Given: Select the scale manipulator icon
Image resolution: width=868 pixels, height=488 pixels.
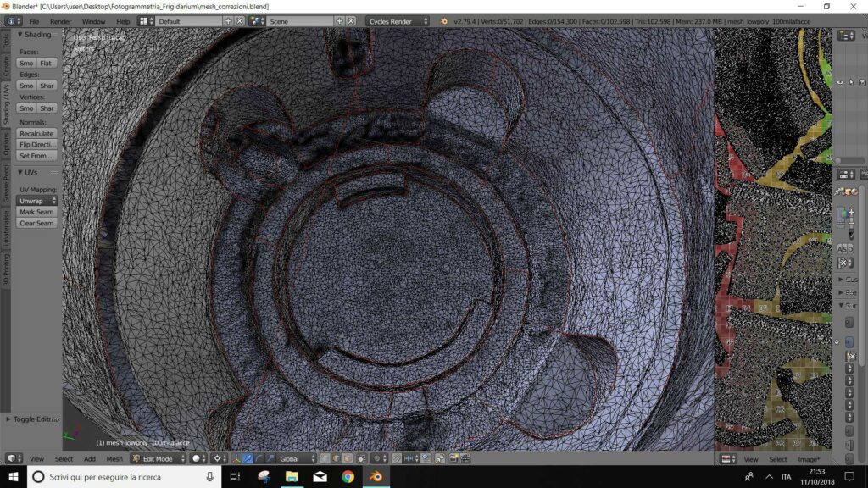Looking at the screenshot, I should click(270, 458).
